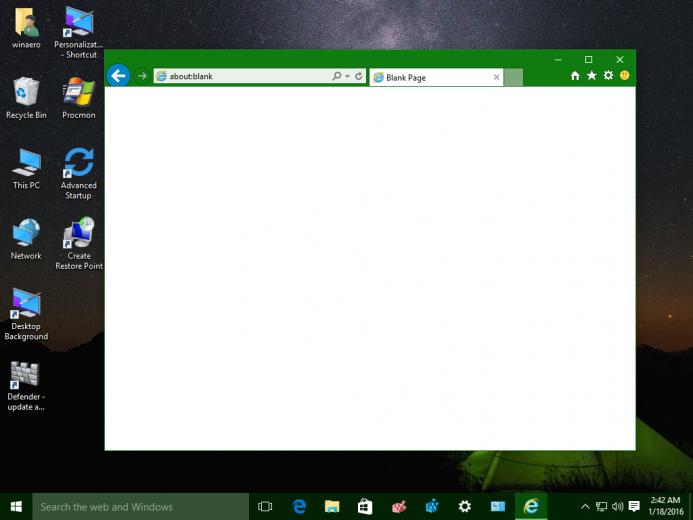Image resolution: width=693 pixels, height=520 pixels.
Task: Show hidden system tray icons chevron
Action: [585, 506]
